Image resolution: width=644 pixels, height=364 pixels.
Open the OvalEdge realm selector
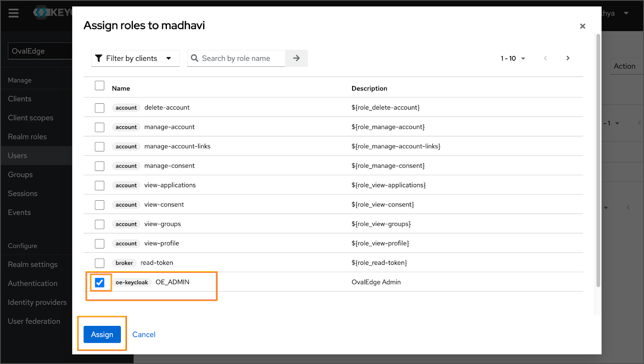[40, 51]
